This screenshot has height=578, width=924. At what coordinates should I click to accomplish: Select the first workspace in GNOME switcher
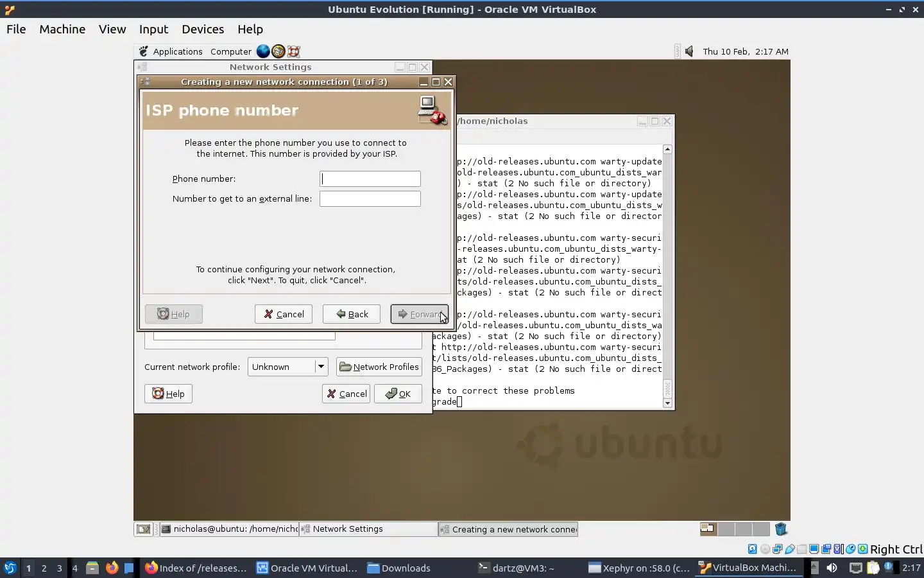(x=708, y=529)
